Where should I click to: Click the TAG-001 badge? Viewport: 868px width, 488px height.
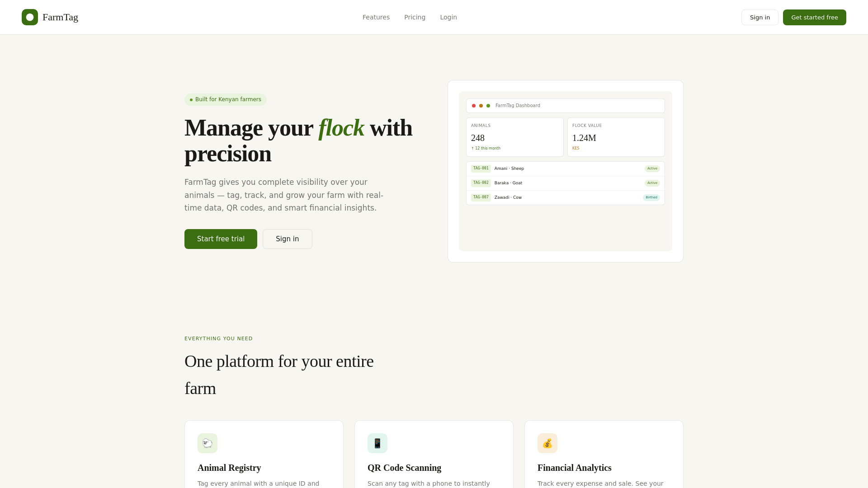click(481, 169)
